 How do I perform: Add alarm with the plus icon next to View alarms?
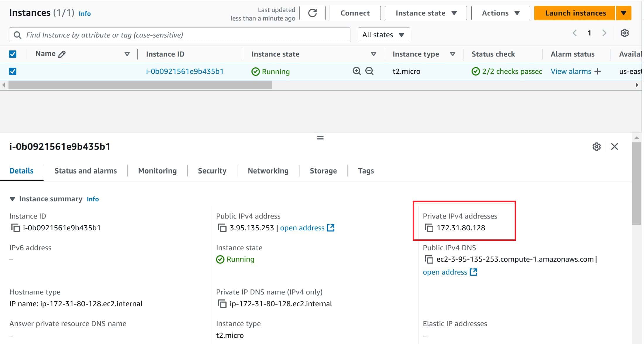pos(598,71)
